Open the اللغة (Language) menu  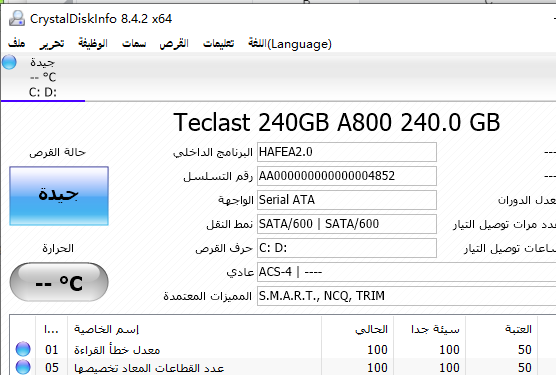(290, 44)
